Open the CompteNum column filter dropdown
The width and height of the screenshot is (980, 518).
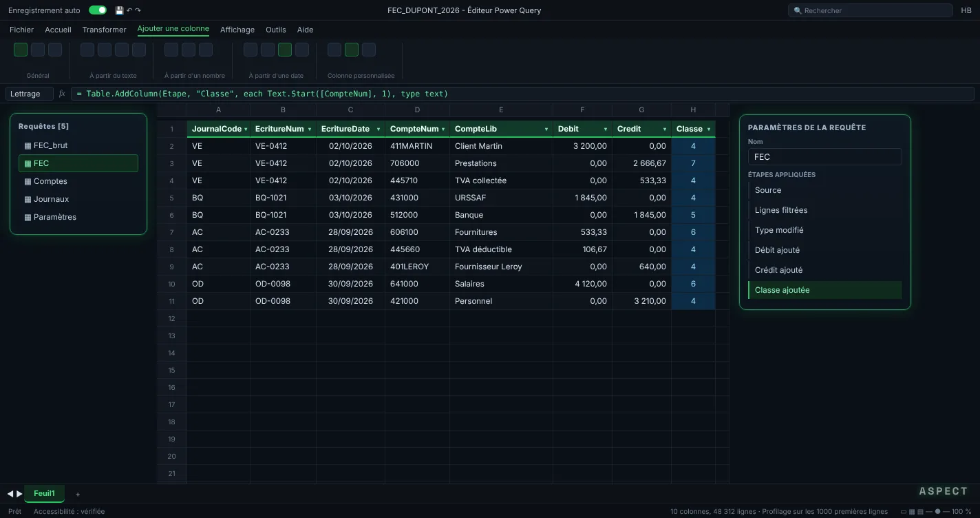[443, 129]
